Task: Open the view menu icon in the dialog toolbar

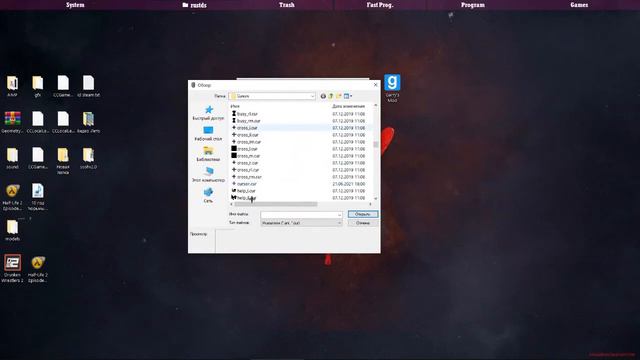Action: click(x=347, y=96)
